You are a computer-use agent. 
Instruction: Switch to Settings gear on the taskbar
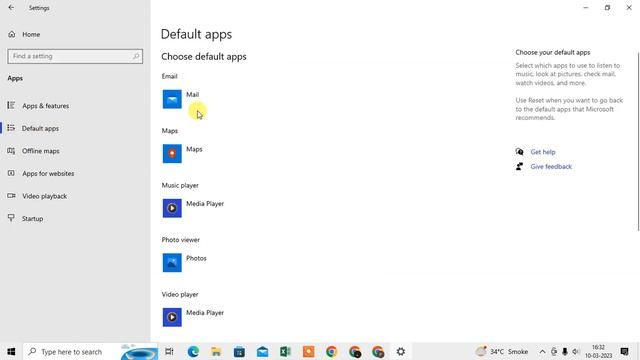click(x=401, y=351)
